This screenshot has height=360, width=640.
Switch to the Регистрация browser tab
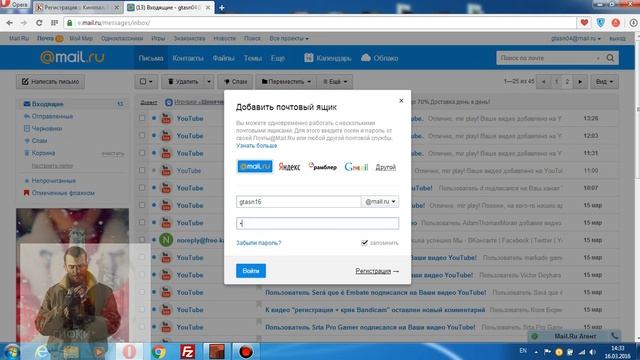(78, 7)
